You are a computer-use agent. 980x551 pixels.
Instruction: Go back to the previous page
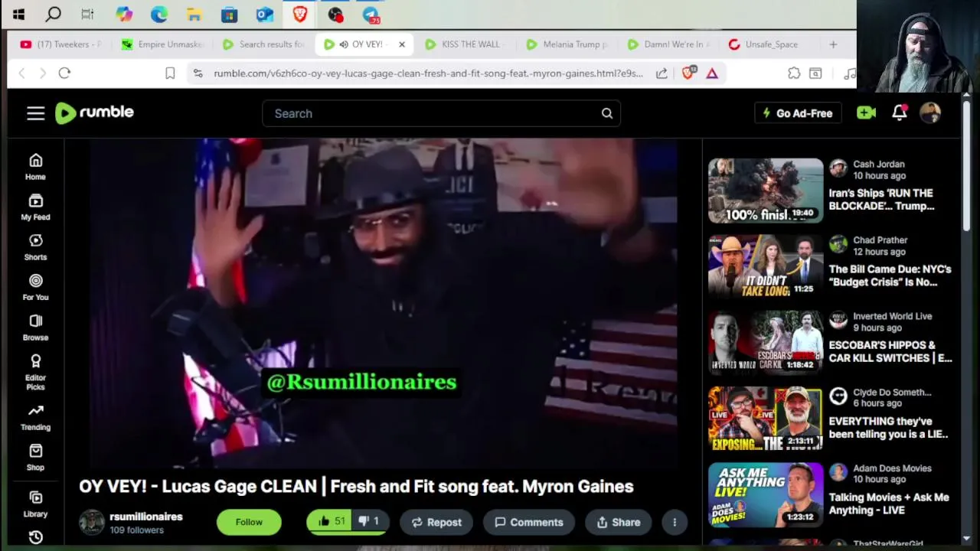pos(21,73)
